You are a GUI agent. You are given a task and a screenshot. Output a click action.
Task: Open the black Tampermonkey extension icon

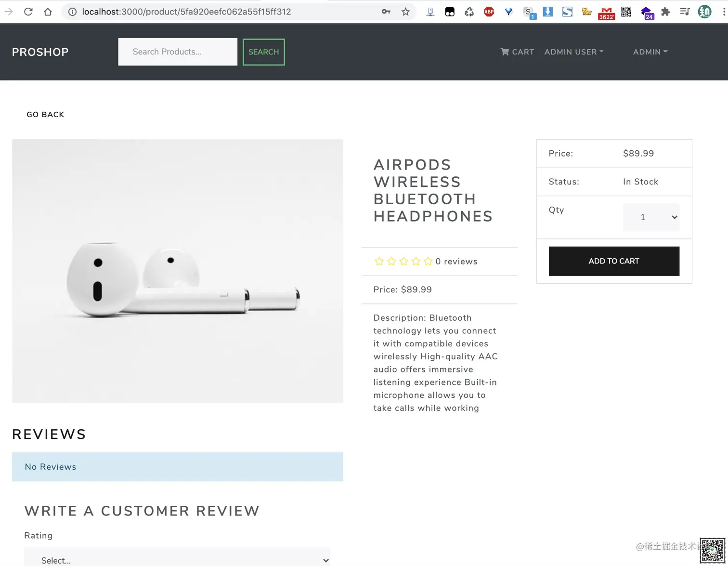pos(450,12)
